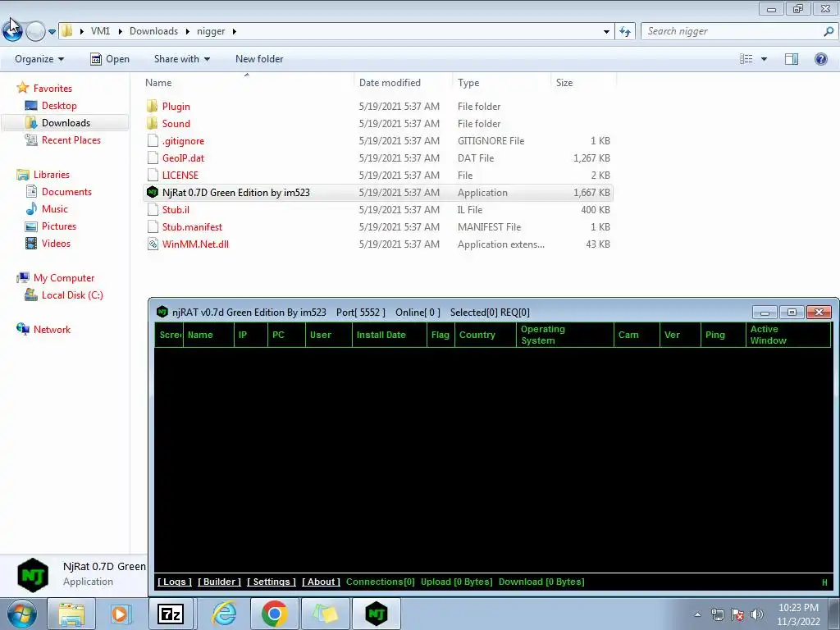Select Libraries in navigation pane
Image resolution: width=840 pixels, height=630 pixels.
click(x=52, y=175)
